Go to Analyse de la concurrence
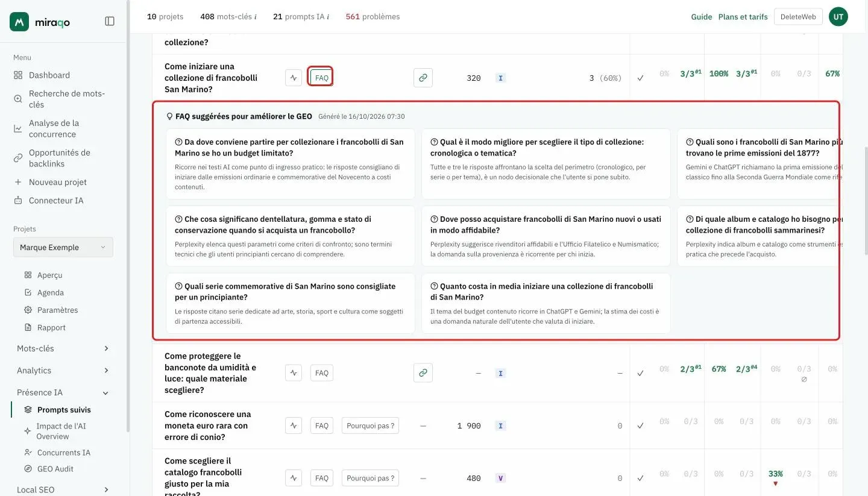This screenshot has height=496, width=868. [54, 128]
